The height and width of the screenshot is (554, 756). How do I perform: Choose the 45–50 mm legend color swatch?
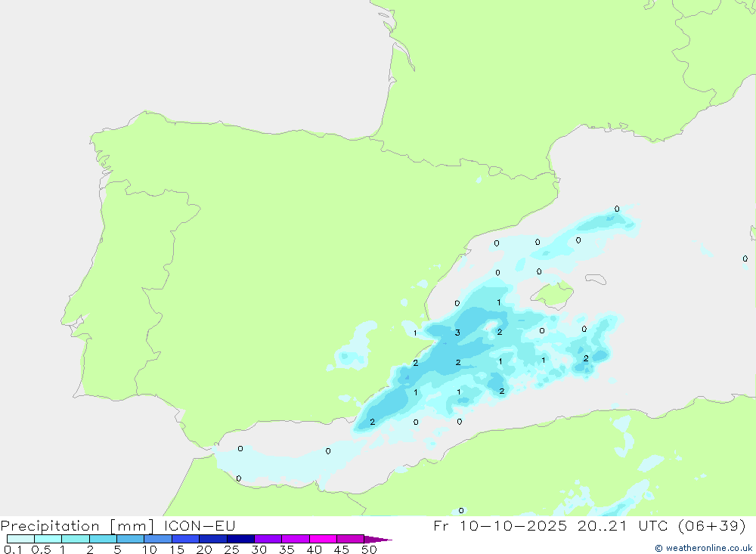click(350, 539)
